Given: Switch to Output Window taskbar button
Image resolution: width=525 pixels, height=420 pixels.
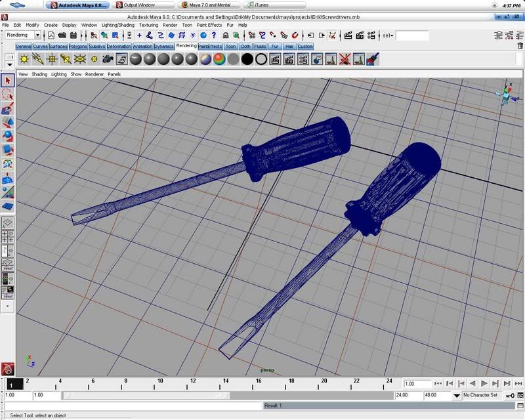Looking at the screenshot, I should pos(145,5).
